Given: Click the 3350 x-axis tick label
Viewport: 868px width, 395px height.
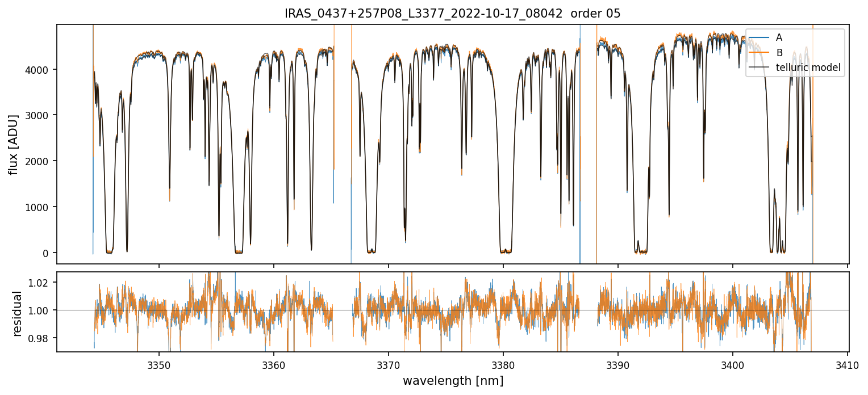Looking at the screenshot, I should click(x=159, y=363).
